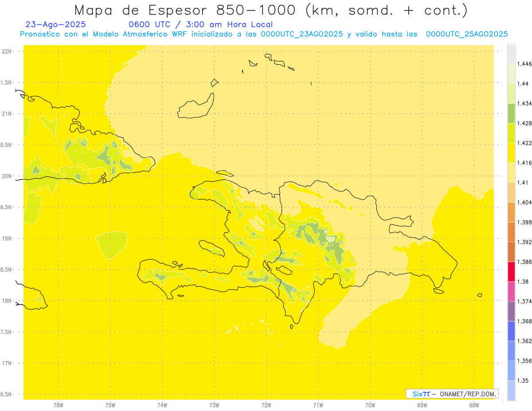
Task: Click the legend value '1.446'
Action: [x=525, y=64]
